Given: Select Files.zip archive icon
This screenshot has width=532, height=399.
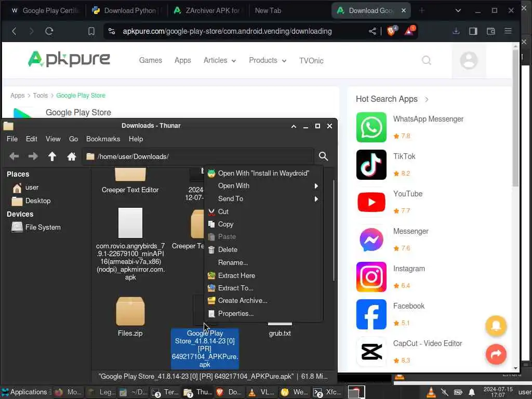Looking at the screenshot, I should [x=130, y=311].
